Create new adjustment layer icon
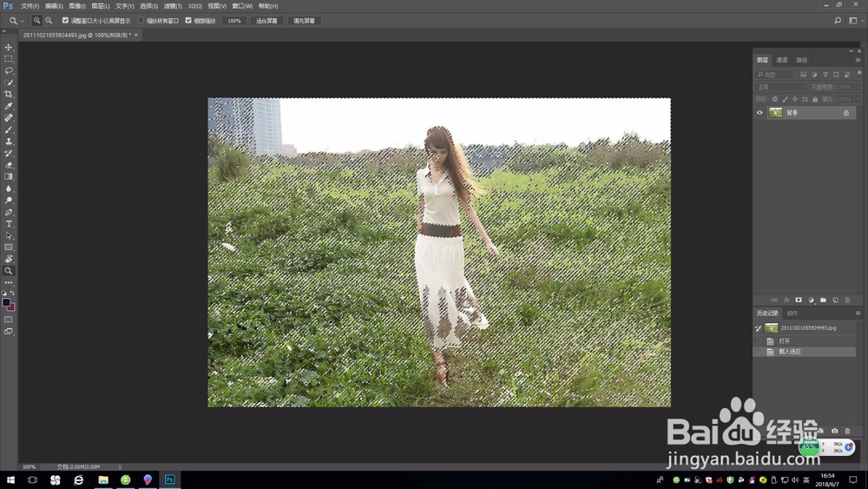Image resolution: width=868 pixels, height=489 pixels. [811, 301]
